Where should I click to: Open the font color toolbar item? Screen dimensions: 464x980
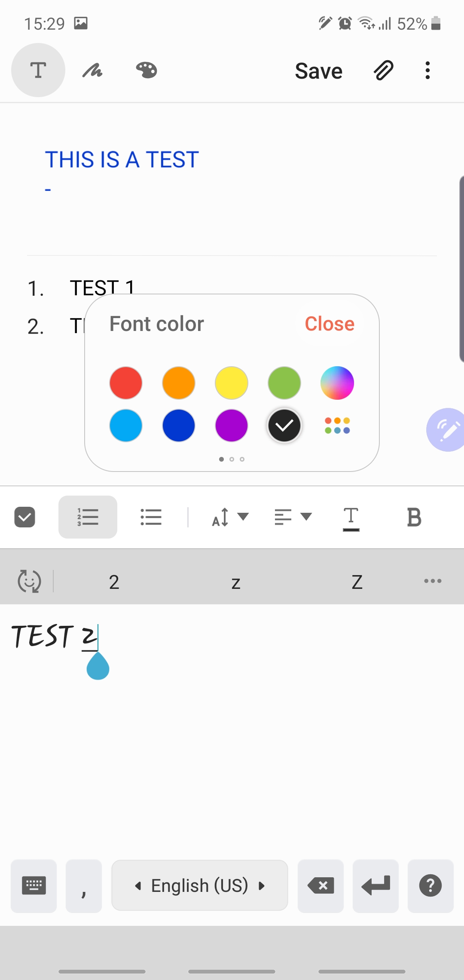click(351, 518)
